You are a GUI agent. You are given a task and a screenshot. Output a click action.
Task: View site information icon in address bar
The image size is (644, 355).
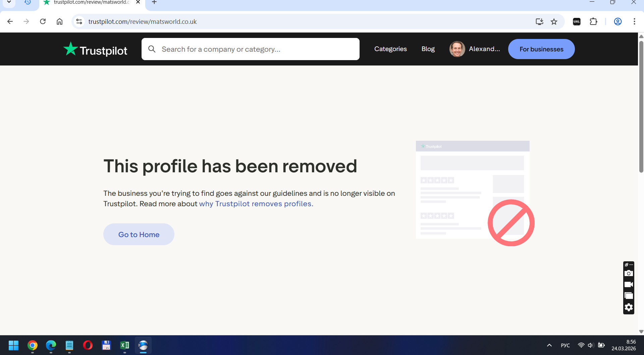79,21
